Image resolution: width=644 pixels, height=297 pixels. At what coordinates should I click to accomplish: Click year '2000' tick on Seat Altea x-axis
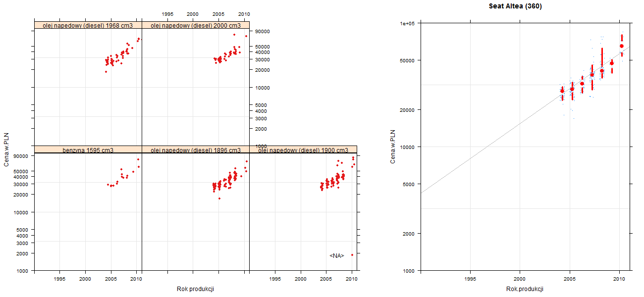[x=520, y=279]
